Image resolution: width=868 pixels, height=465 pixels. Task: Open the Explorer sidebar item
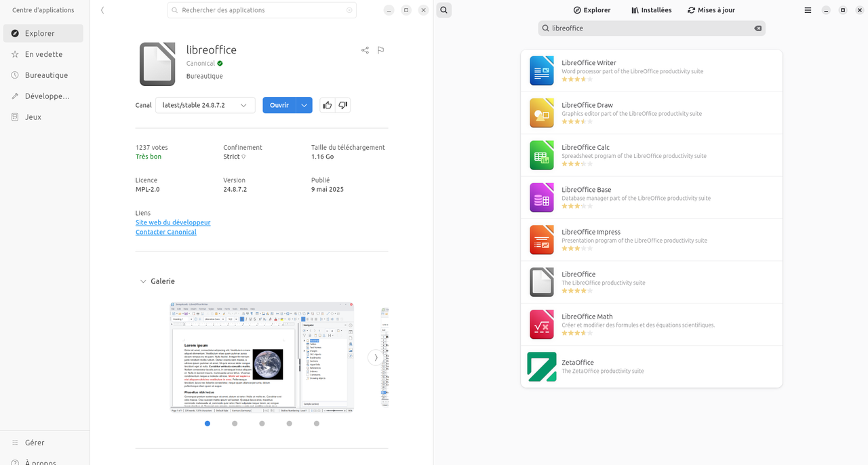43,33
